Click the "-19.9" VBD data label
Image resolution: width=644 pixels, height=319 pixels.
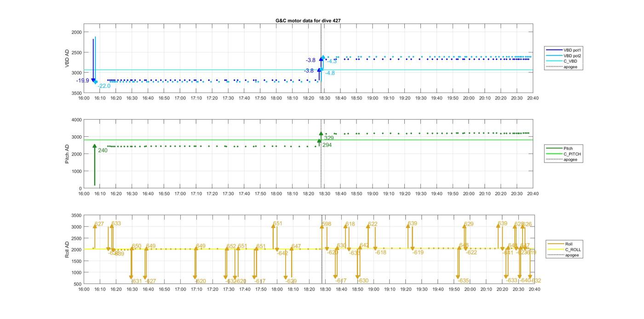click(x=83, y=81)
